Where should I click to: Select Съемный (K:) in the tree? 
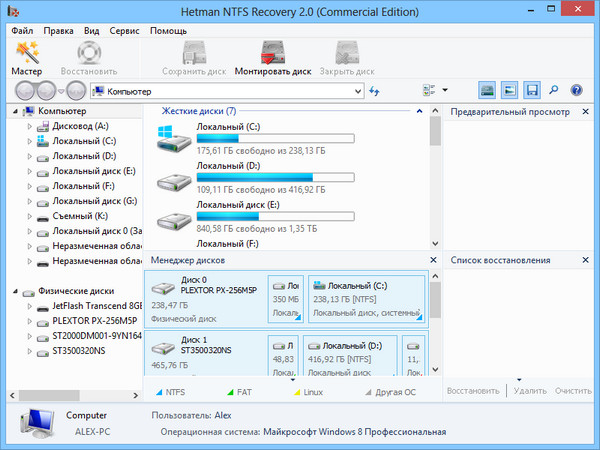[x=80, y=216]
